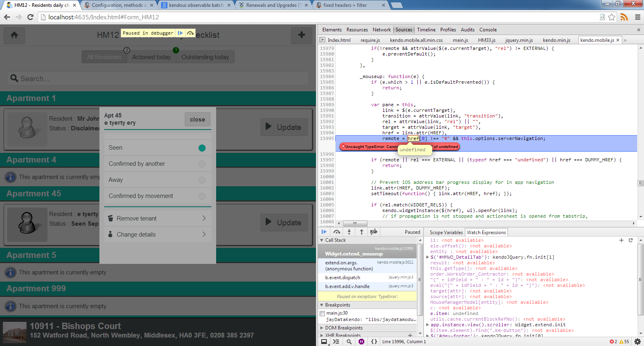Expand the DOM Breakpoints section
The height and width of the screenshot is (346, 644).
(x=322, y=328)
